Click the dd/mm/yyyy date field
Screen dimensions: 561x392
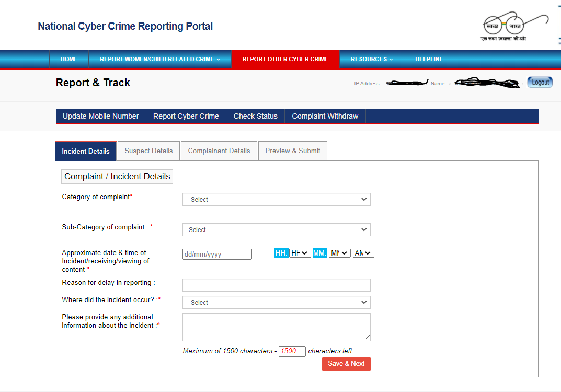217,255
